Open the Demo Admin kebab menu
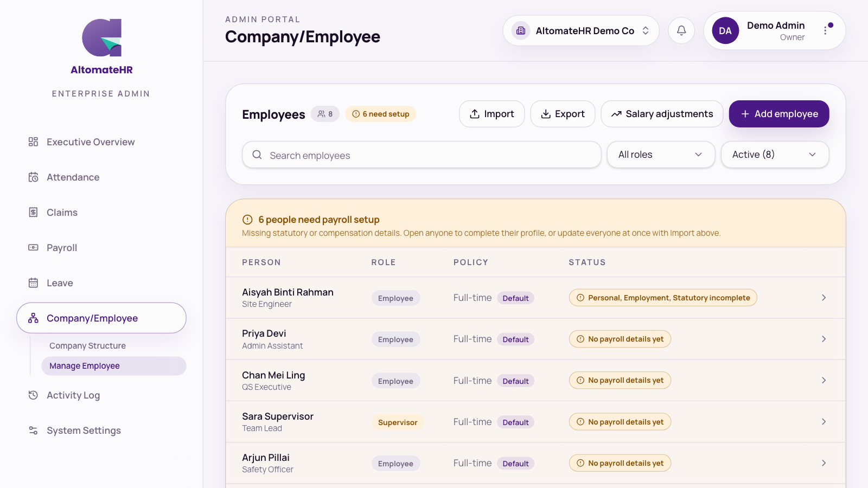This screenshot has height=488, width=868. (x=826, y=30)
